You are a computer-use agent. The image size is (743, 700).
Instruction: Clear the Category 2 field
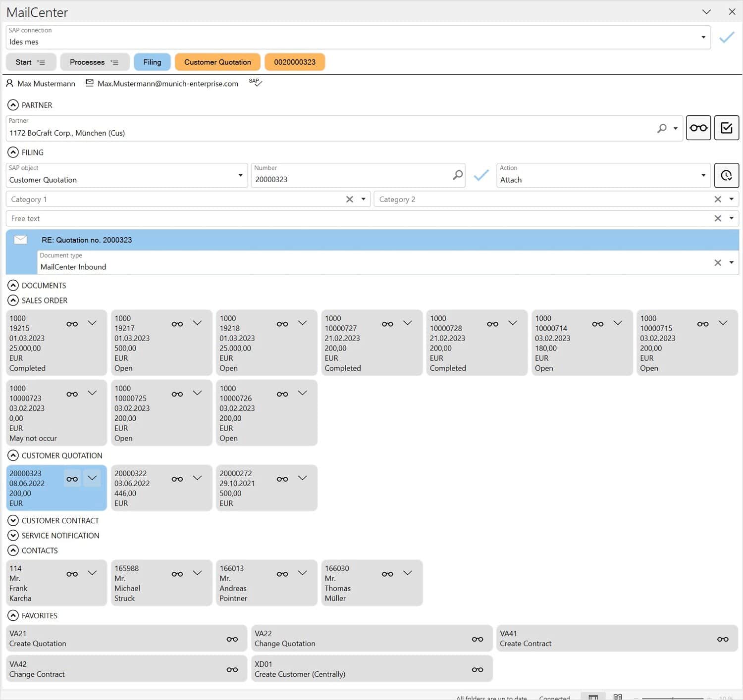click(x=718, y=199)
